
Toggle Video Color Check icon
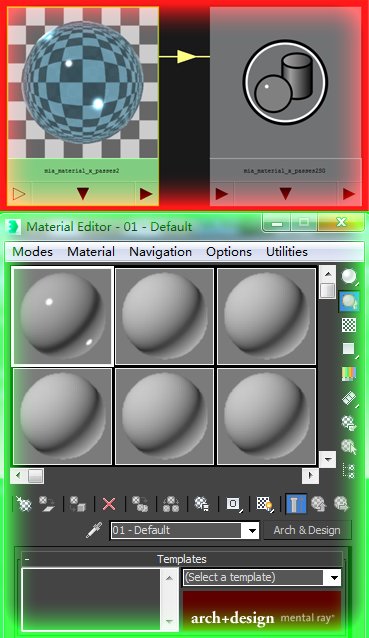pyautogui.click(x=349, y=373)
